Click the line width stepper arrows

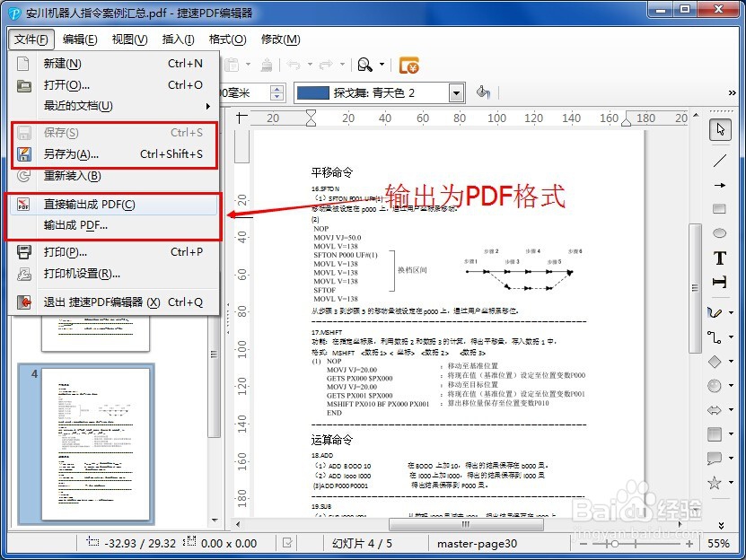[276, 92]
